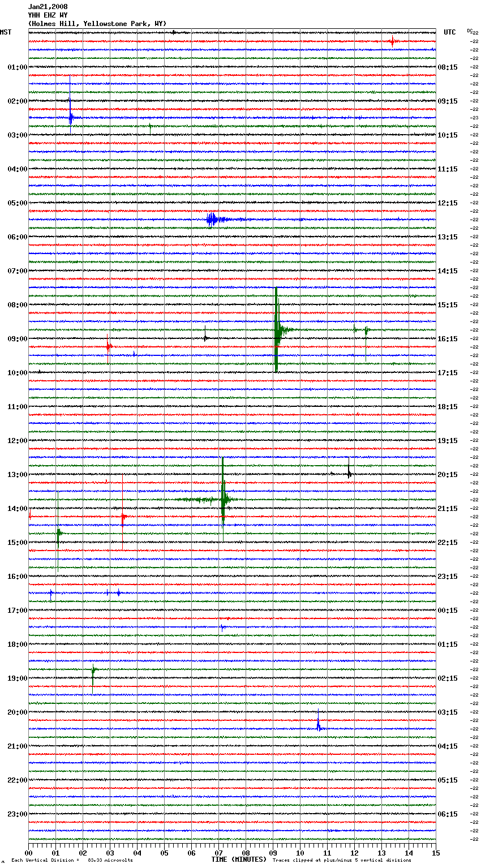The image size is (481, 868).
Task: Click the "06:15" UTC time label
Action: click(x=448, y=814)
